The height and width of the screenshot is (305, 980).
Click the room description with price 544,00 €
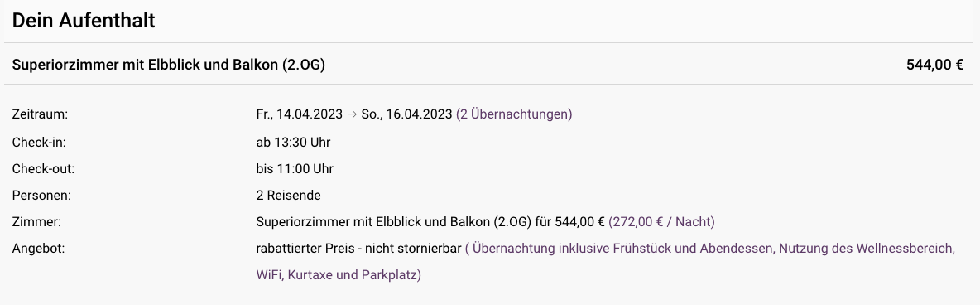(x=430, y=221)
